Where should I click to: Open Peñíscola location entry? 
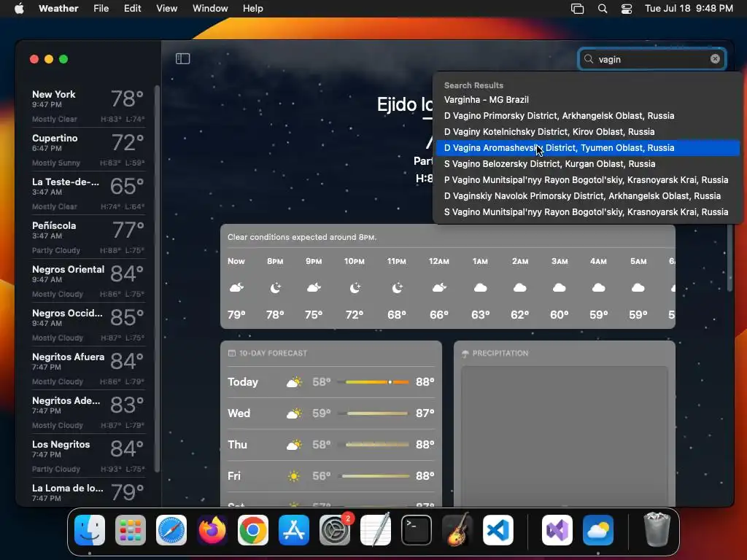[88, 237]
